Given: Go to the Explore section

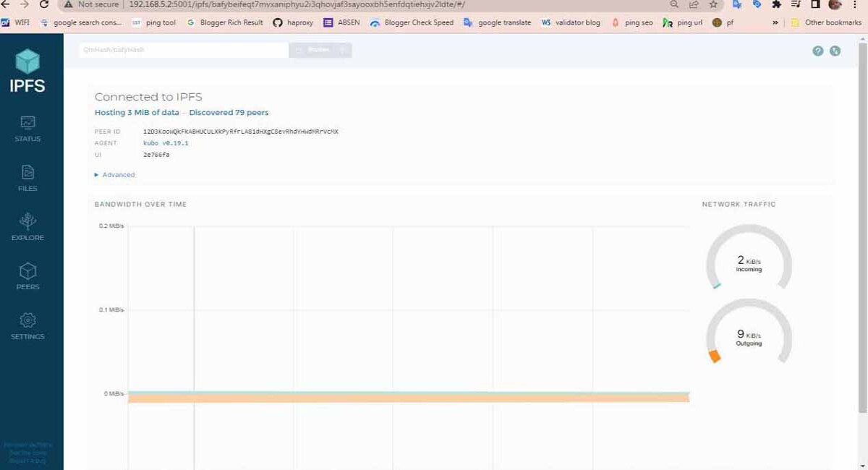Looking at the screenshot, I should (27, 228).
